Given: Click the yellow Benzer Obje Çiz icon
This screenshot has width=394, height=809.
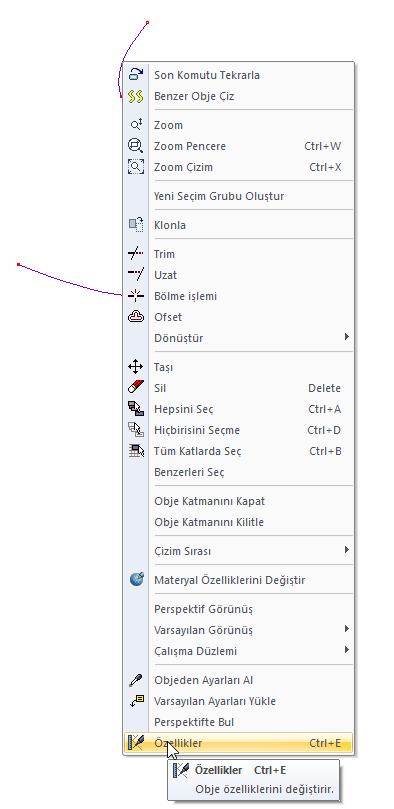Looking at the screenshot, I should point(136,96).
